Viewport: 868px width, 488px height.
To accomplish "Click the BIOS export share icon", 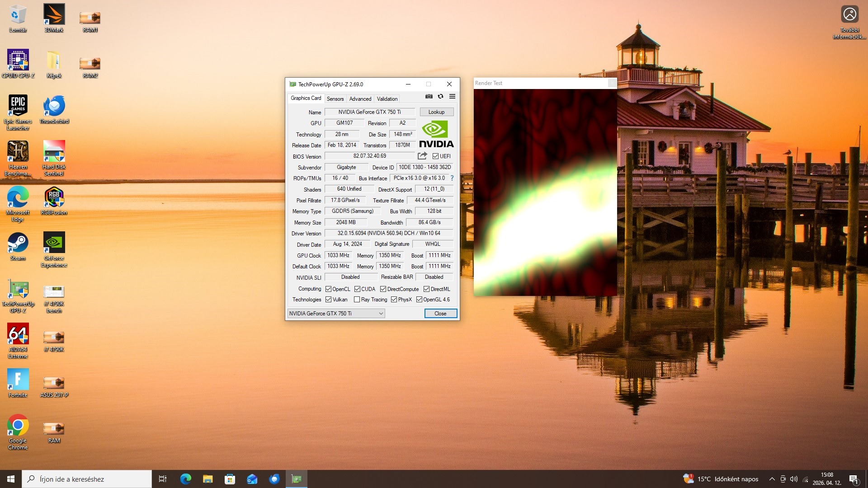I will pos(422,156).
